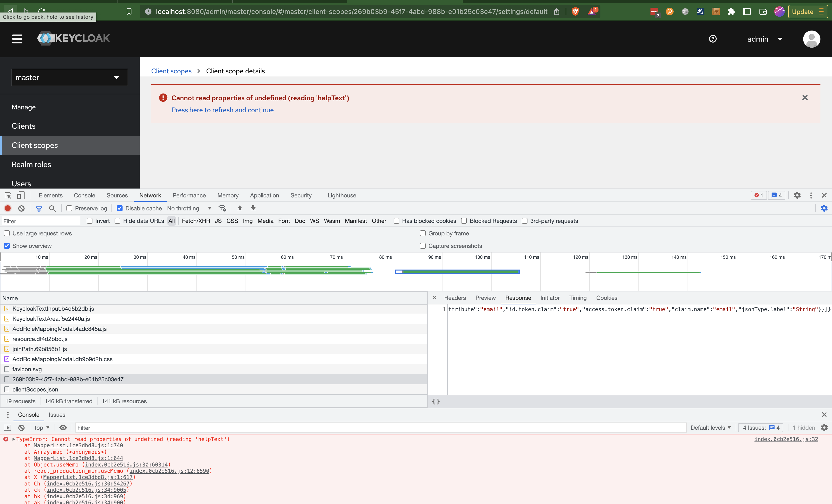Viewport: 832px width, 504px height.
Task: Open network conditions panel
Action: click(x=222, y=208)
